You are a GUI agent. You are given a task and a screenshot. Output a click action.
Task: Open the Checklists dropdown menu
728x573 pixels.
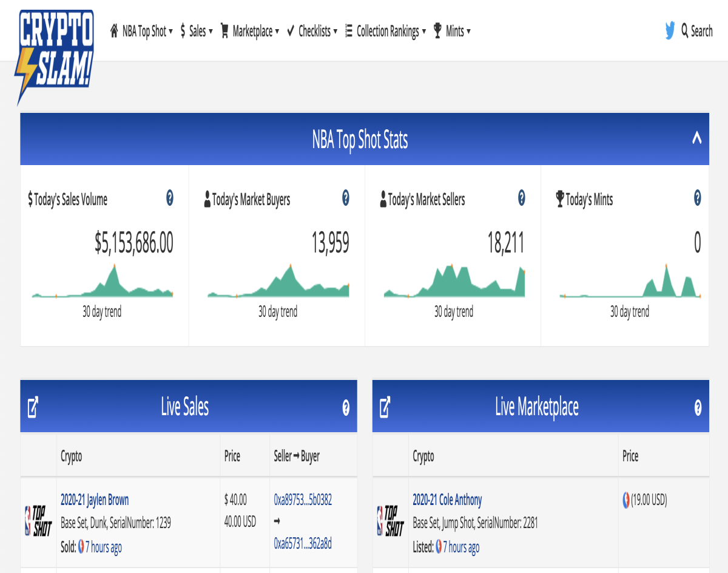pos(312,31)
